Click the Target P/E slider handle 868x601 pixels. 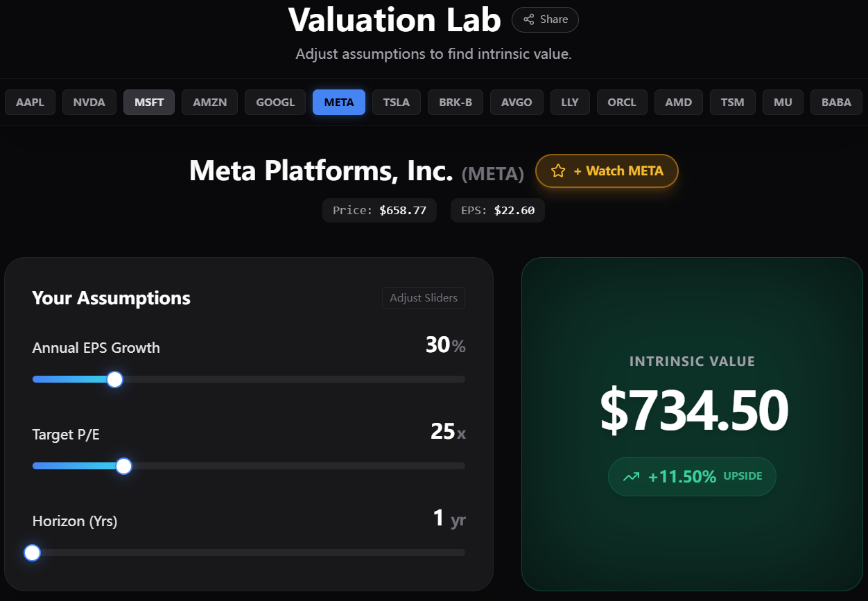[124, 466]
